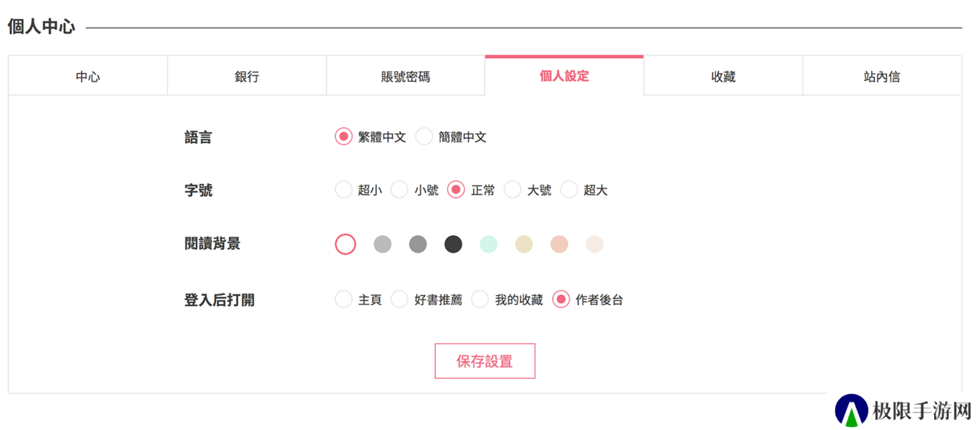Open the 收藏 tab
980x430 pixels.
(724, 76)
